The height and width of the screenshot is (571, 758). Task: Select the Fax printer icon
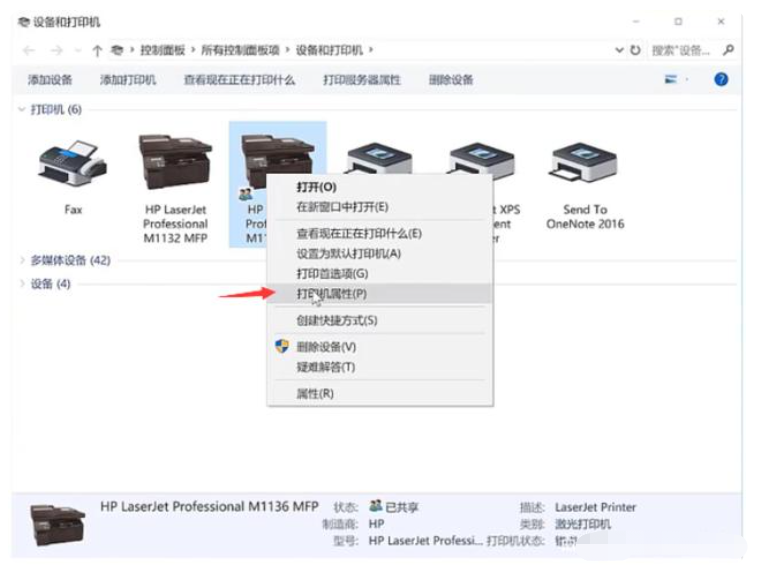(x=72, y=162)
